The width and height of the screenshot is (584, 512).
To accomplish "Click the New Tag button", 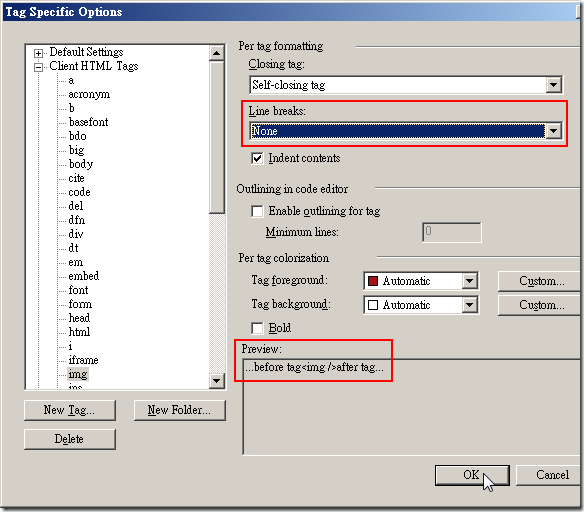I will pos(70,410).
